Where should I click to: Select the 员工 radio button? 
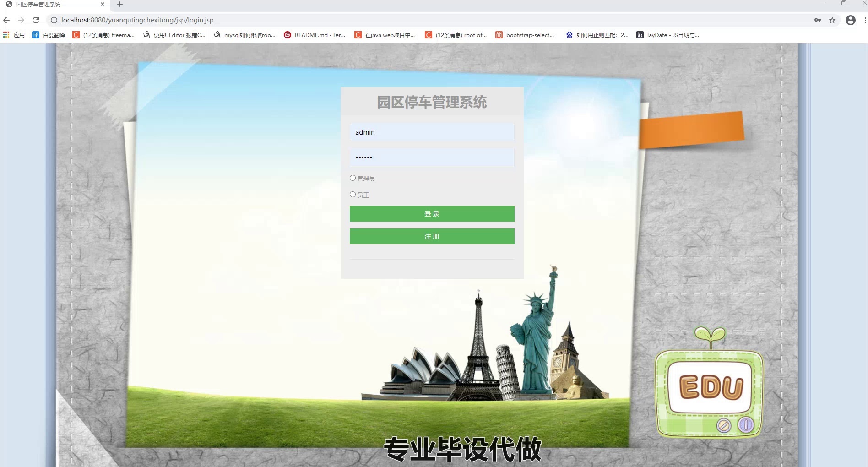[x=353, y=195]
